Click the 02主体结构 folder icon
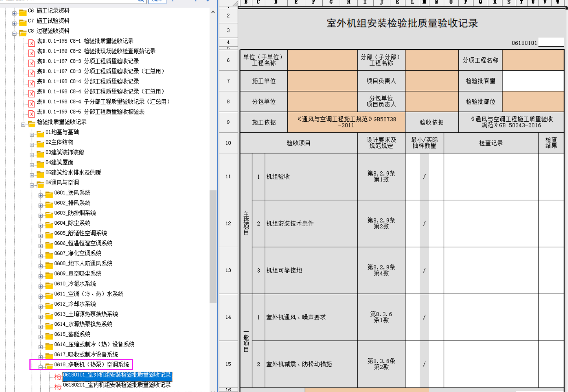The height and width of the screenshot is (392, 568). pyautogui.click(x=40, y=144)
